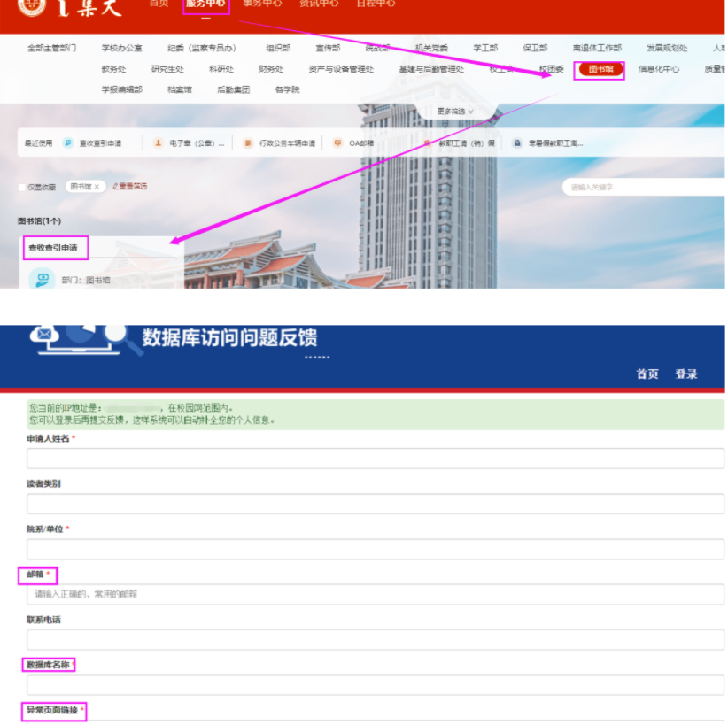728x725 pixels.
Task: Toggle the 仅看收藏 checkbox
Action: click(x=22, y=188)
